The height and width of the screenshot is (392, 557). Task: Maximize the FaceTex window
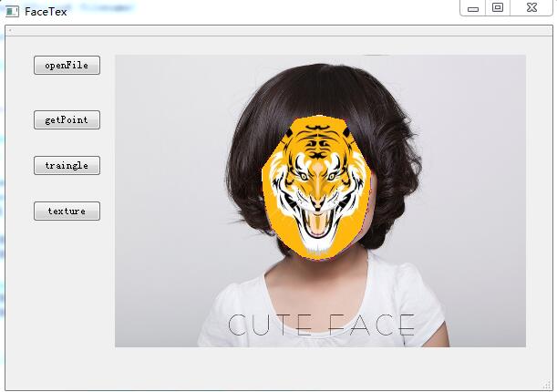(498, 8)
